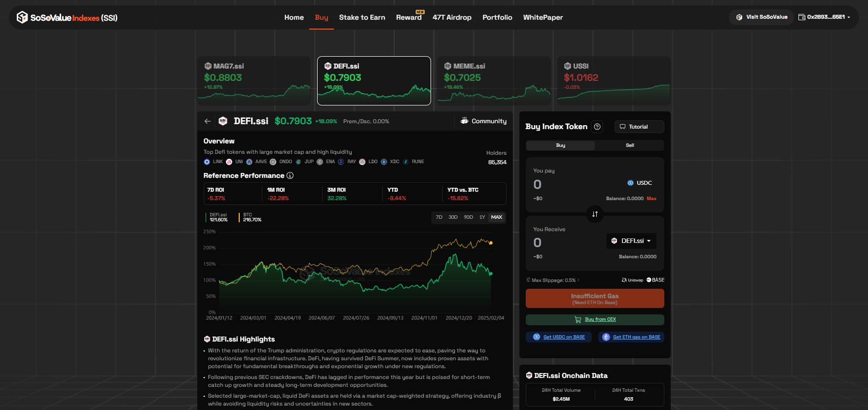This screenshot has height=410, width=868.
Task: Click the Community people icon
Action: [x=464, y=121]
